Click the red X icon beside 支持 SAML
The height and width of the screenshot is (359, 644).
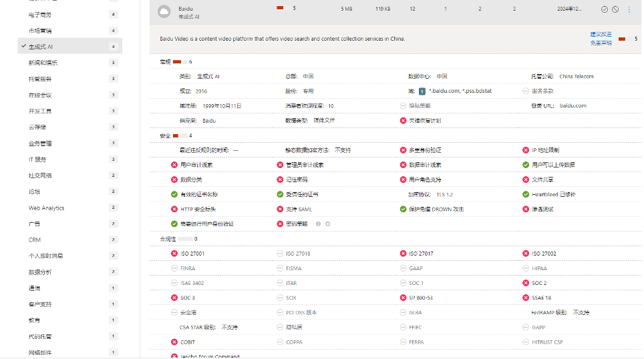[280, 210]
